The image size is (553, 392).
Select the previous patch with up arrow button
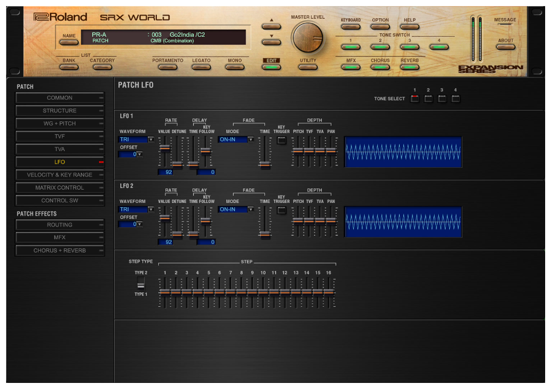(x=271, y=27)
